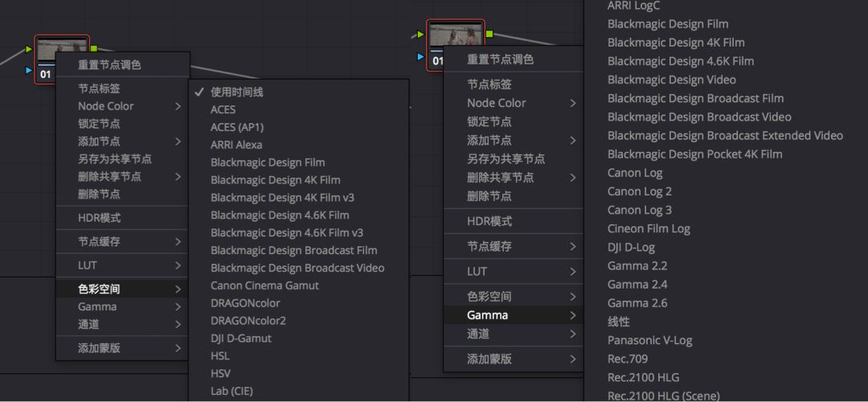This screenshot has width=868, height=402.
Task: Expand Node Color arrow in right context menu
Action: [x=573, y=103]
